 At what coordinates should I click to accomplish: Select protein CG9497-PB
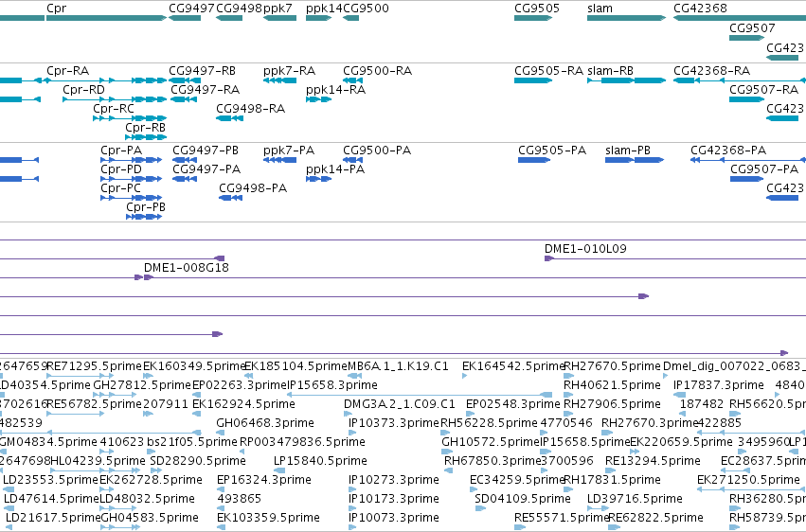[187, 160]
